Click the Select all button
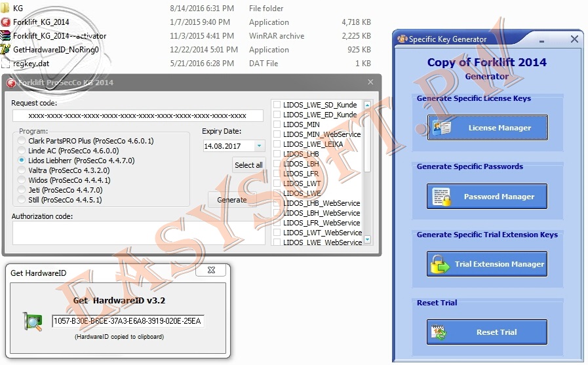This screenshot has width=588, height=365. click(248, 165)
